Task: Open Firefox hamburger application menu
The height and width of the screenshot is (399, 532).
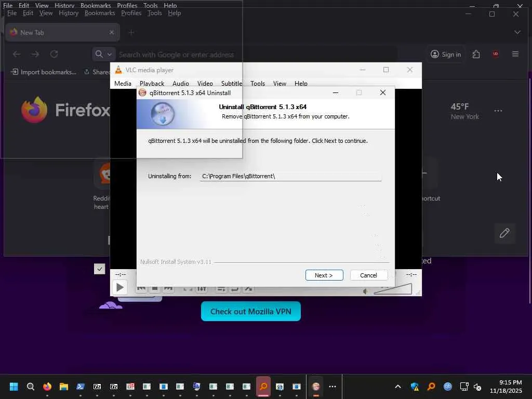Action: [x=515, y=54]
